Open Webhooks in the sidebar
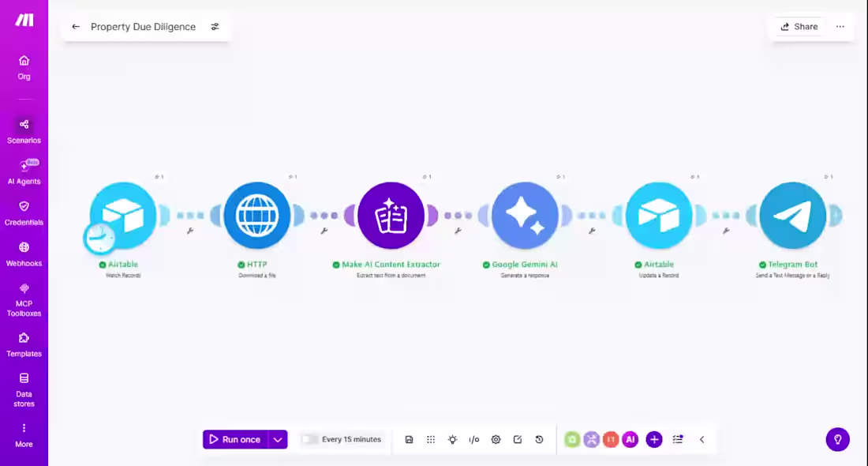This screenshot has width=868, height=466. click(24, 254)
